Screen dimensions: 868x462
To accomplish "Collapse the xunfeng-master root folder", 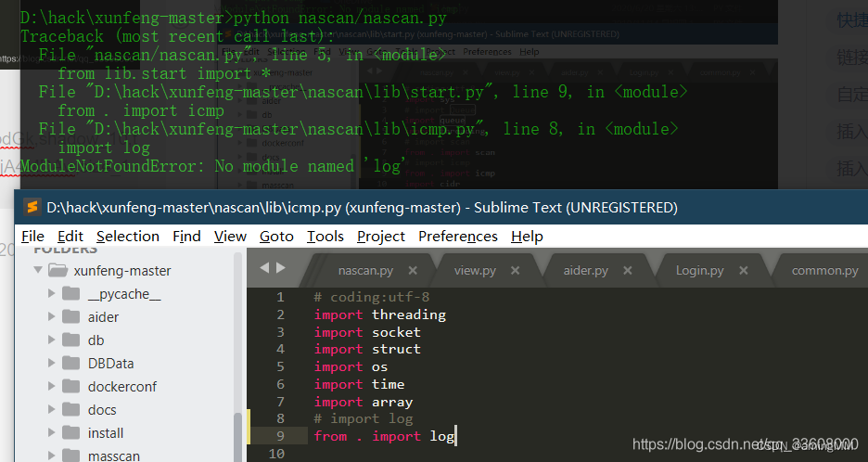I will [38, 270].
